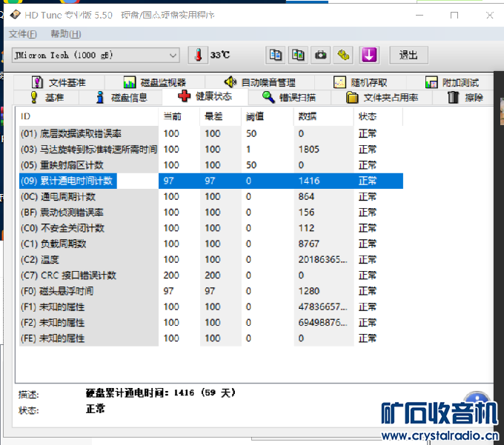Image resolution: width=504 pixels, height=445 pixels.
Task: Click data value 8767
Action: pos(309,244)
